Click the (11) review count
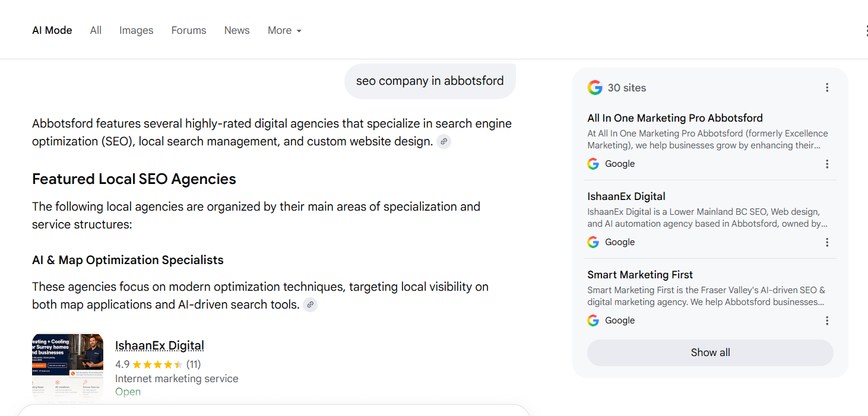Image resolution: width=868 pixels, height=416 pixels. point(194,364)
